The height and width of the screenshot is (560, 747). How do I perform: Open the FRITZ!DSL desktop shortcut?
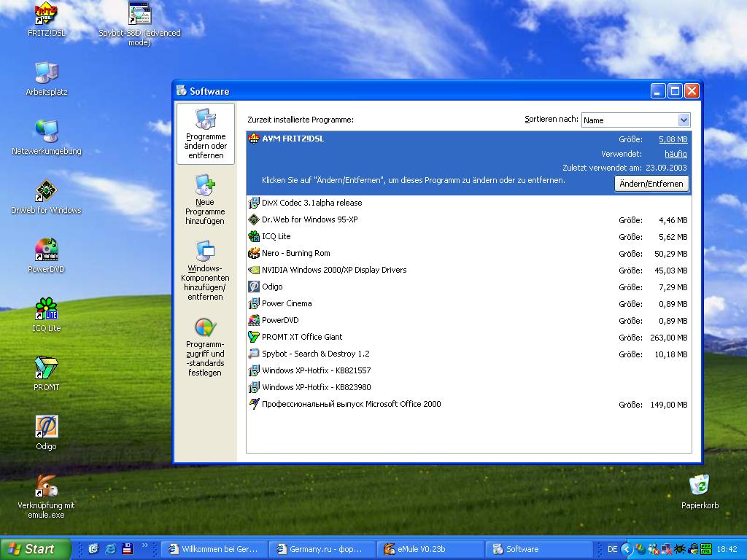coord(46,20)
